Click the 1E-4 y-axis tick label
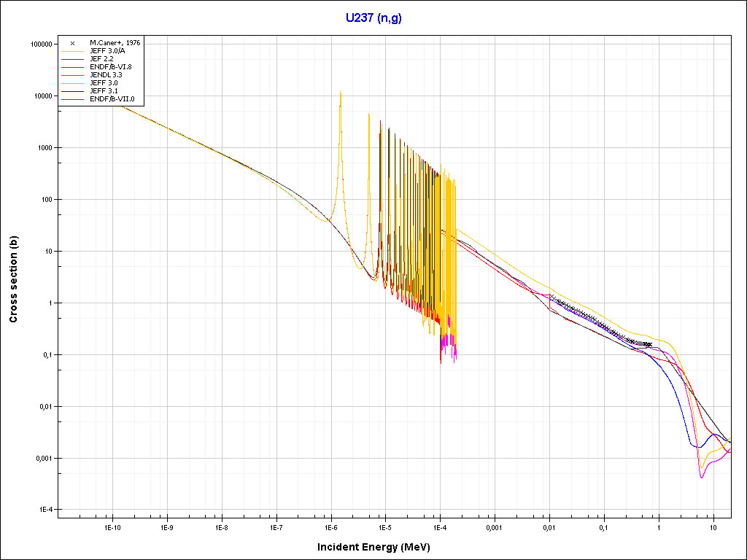 tap(45, 510)
